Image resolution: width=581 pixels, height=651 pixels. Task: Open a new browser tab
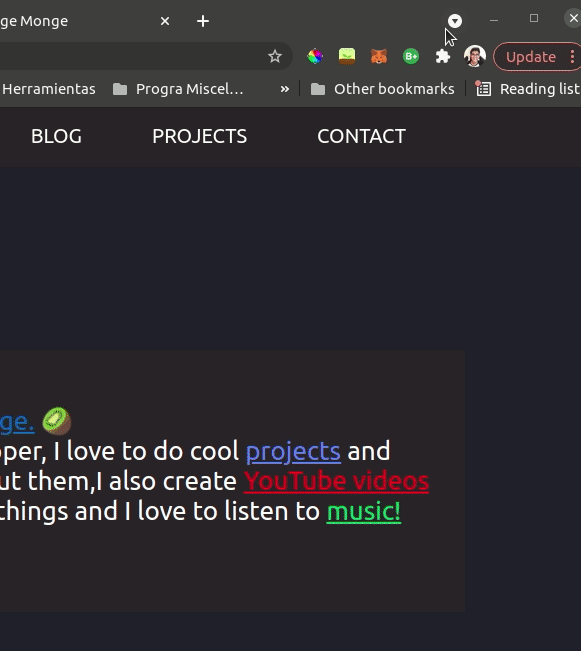coord(203,21)
